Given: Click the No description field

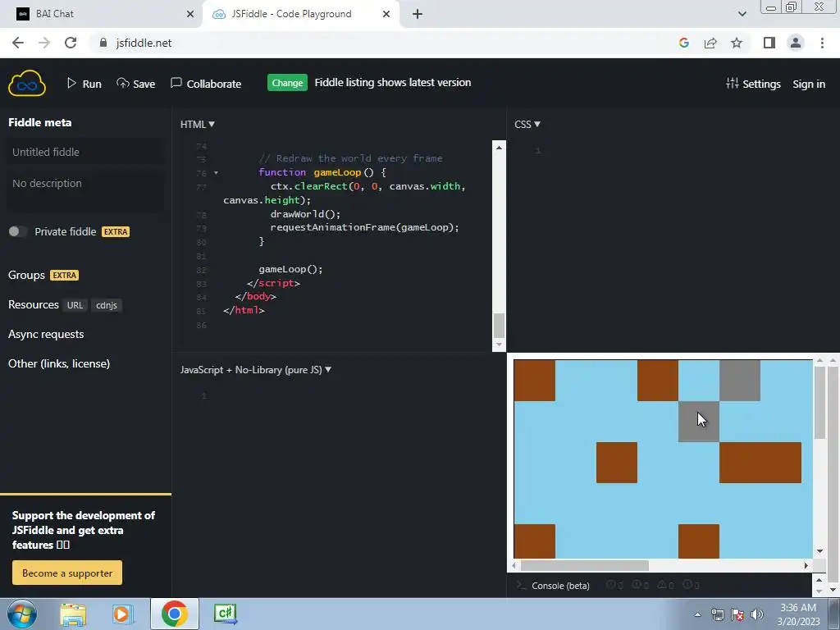Looking at the screenshot, I should (x=85, y=189).
